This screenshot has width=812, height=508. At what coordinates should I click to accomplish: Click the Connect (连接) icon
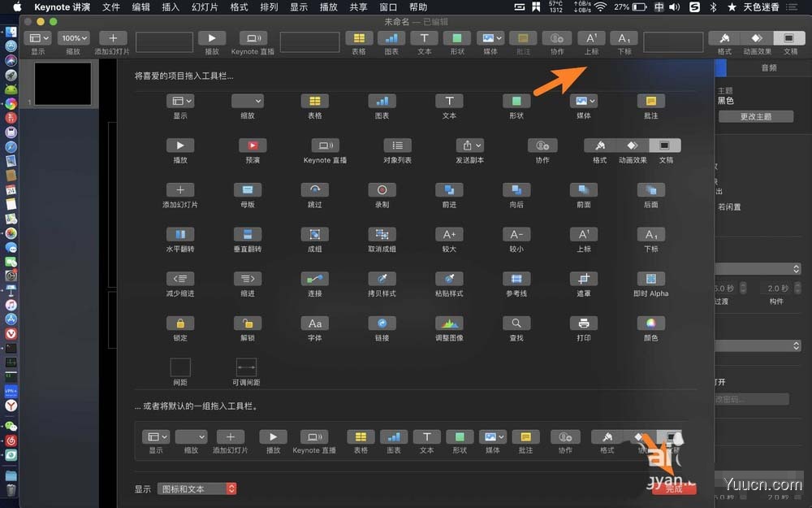[x=314, y=279]
